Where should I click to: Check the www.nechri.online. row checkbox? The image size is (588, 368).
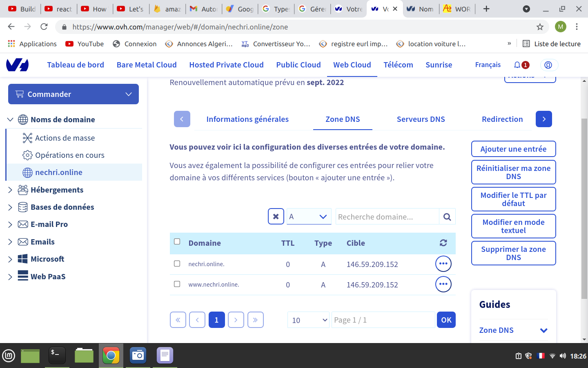[177, 284]
